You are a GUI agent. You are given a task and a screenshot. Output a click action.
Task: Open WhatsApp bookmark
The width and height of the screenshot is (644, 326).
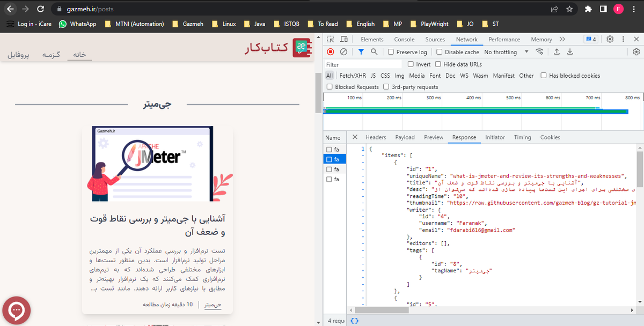[x=78, y=24]
